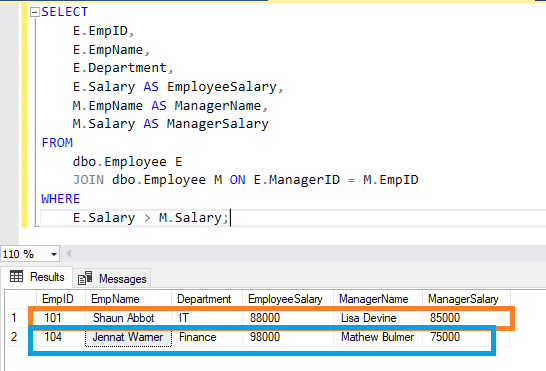The height and width of the screenshot is (371, 546).
Task: Click the cell with EmpID 101
Action: 61,318
